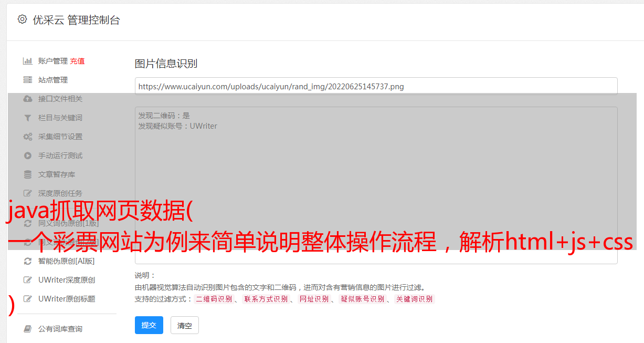Click the gears icon beside 采集细节设置

[28, 137]
